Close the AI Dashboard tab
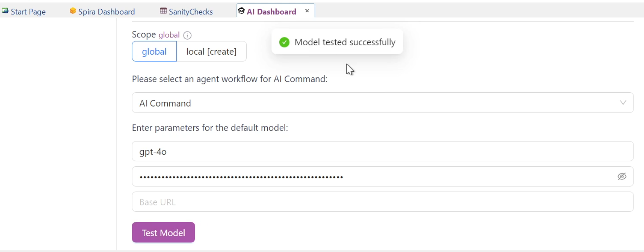 (307, 11)
